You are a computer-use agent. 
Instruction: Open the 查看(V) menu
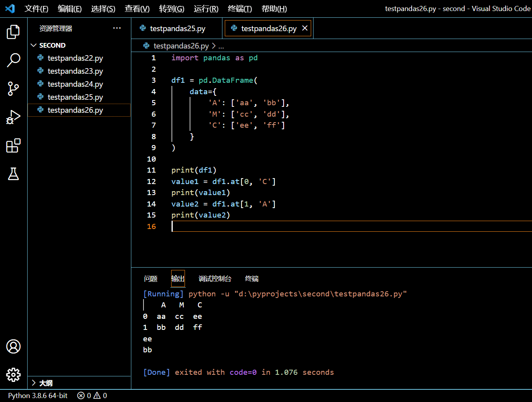137,9
